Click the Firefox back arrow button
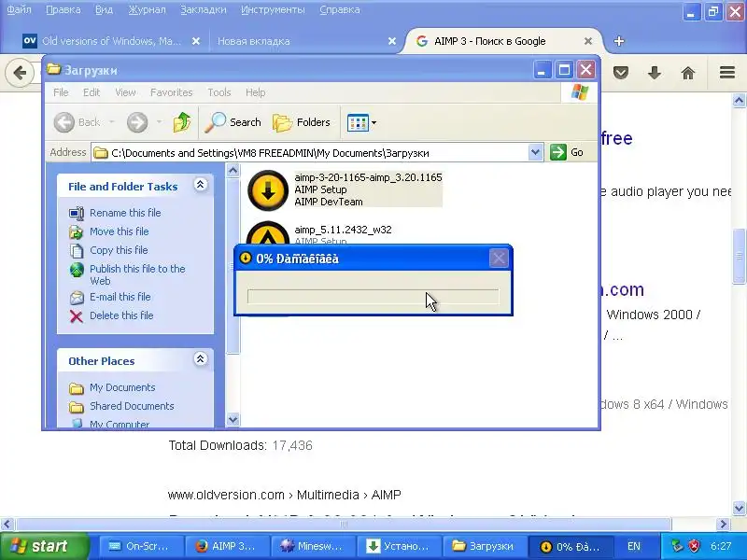This screenshot has width=747, height=560. tap(20, 74)
